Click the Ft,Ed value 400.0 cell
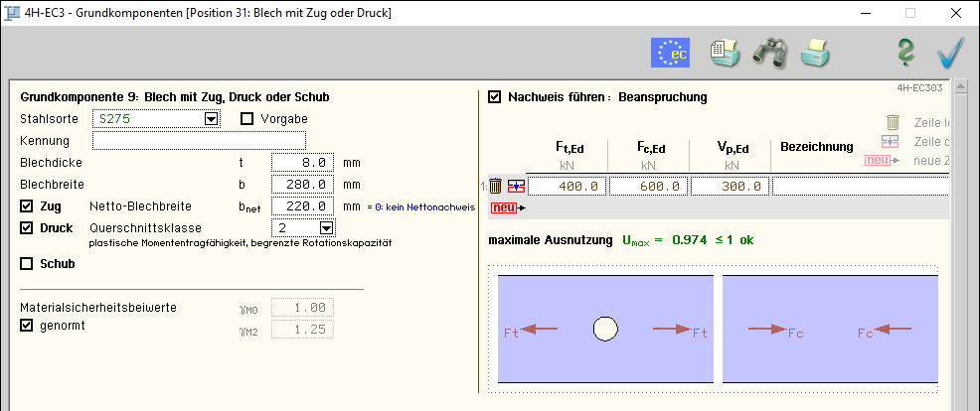 tap(566, 186)
